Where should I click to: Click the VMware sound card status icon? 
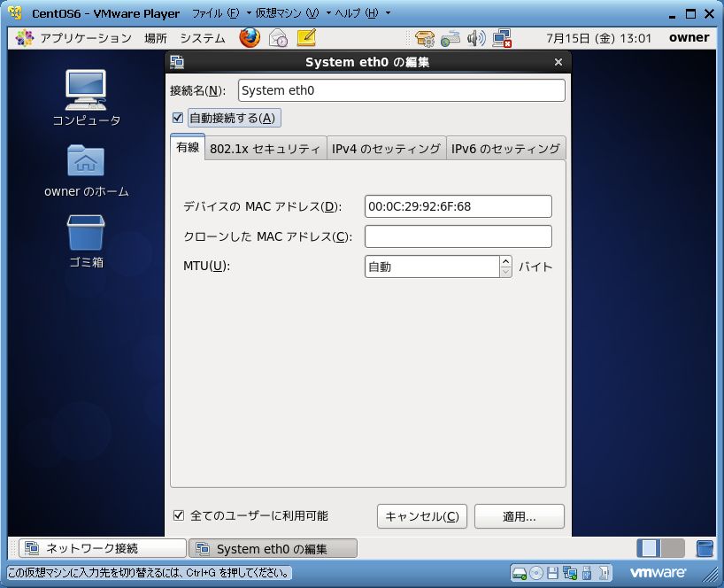pyautogui.click(x=604, y=573)
